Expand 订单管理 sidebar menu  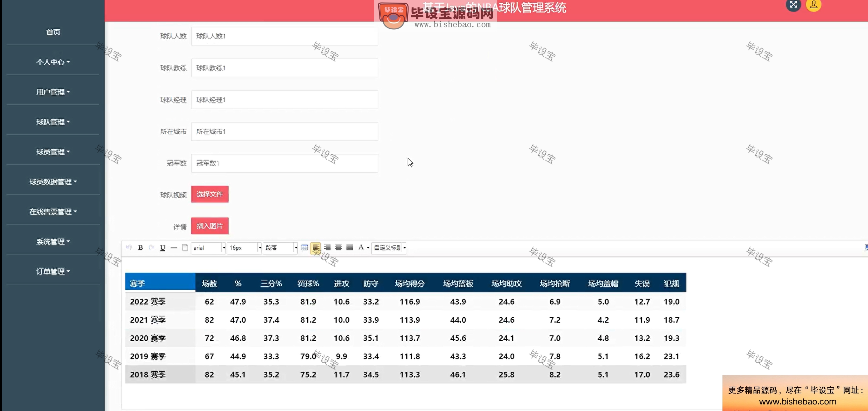coord(53,271)
